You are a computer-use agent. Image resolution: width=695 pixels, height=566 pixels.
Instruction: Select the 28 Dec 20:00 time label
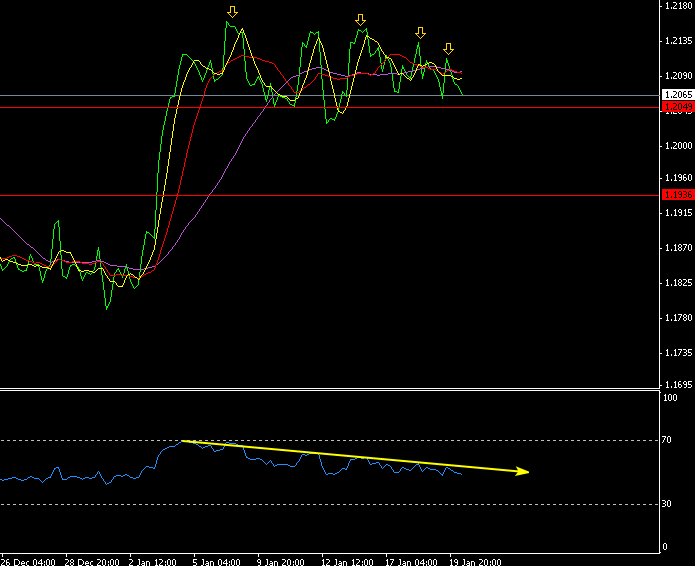pos(92,562)
